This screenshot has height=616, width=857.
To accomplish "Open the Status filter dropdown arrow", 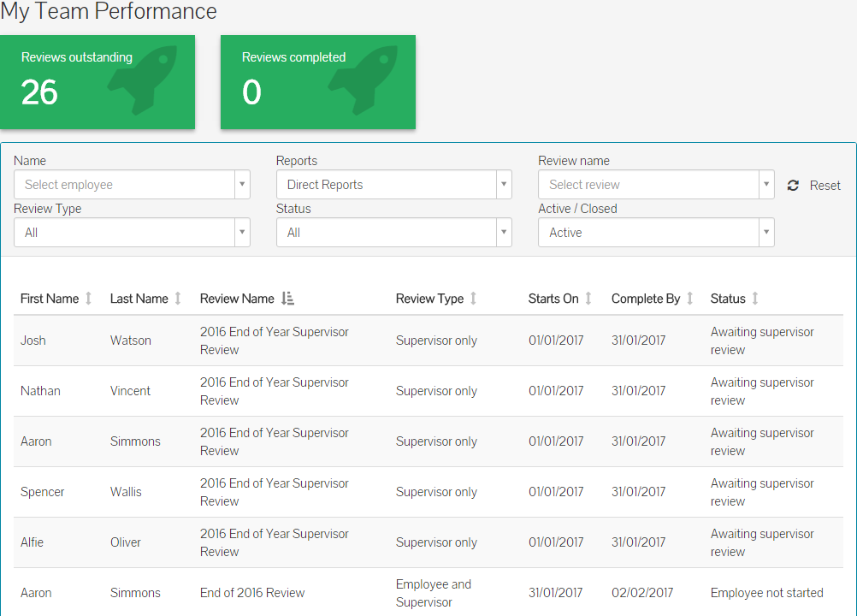I will coord(504,233).
